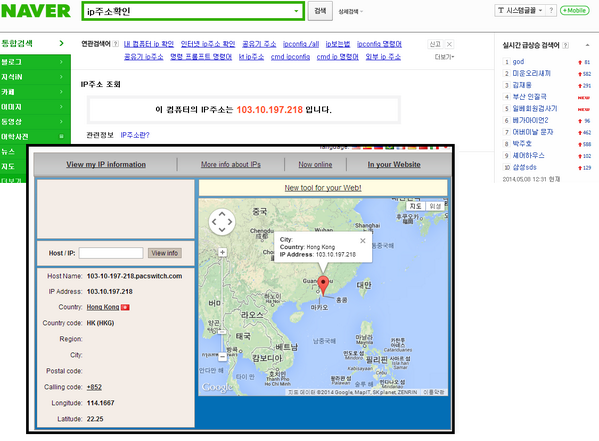Click the NAVER logo

coord(36,11)
